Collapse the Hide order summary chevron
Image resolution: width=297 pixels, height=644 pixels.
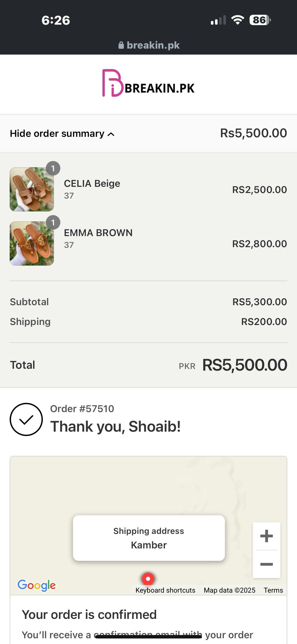coord(111,134)
